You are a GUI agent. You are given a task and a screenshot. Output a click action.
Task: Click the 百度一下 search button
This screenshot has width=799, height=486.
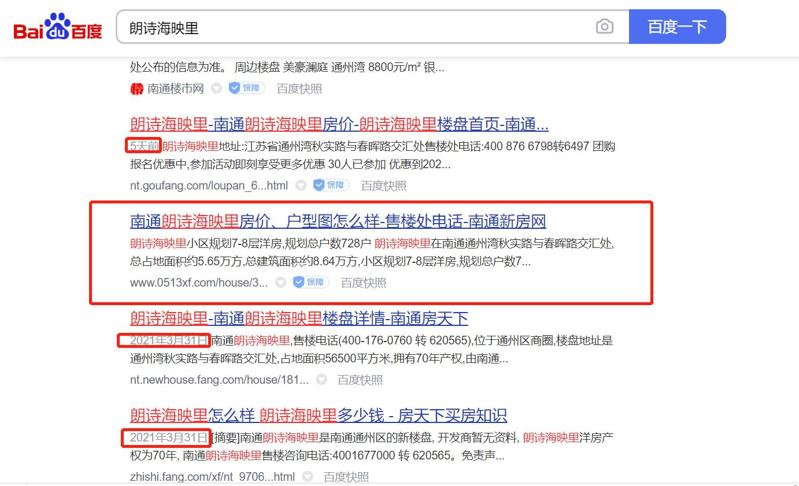pos(677,26)
